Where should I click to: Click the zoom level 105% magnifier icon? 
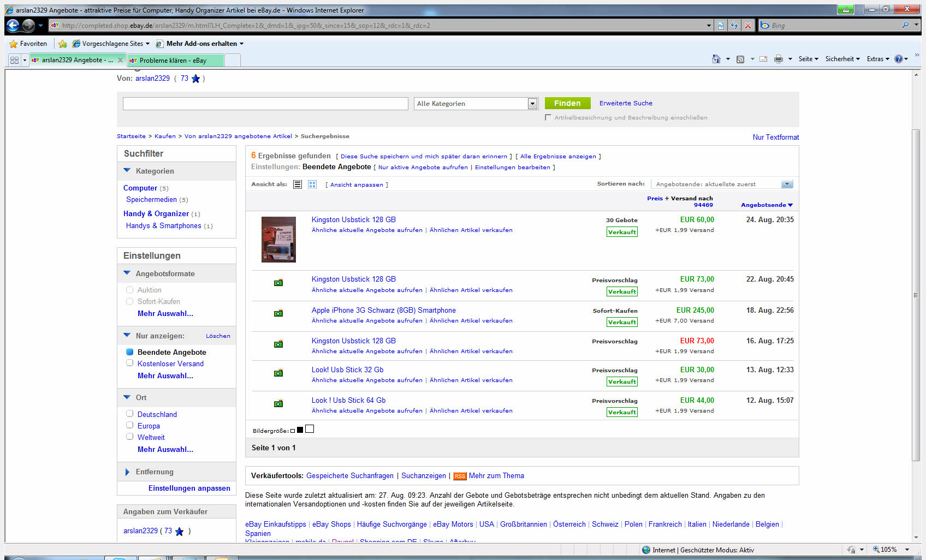click(x=876, y=550)
